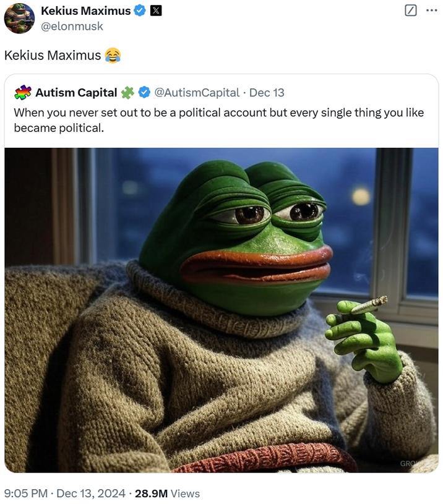
Task: Open the @elonmusk handle link
Action: click(72, 26)
